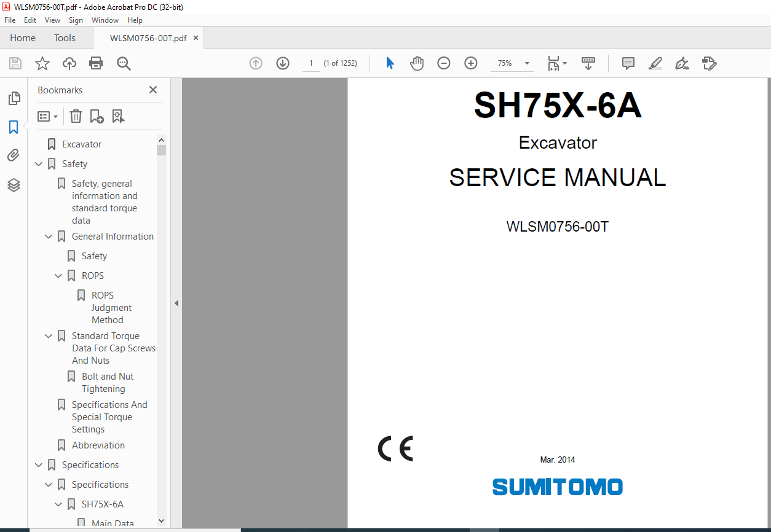The width and height of the screenshot is (771, 532).
Task: Zoom out with the minus icon
Action: [444, 63]
